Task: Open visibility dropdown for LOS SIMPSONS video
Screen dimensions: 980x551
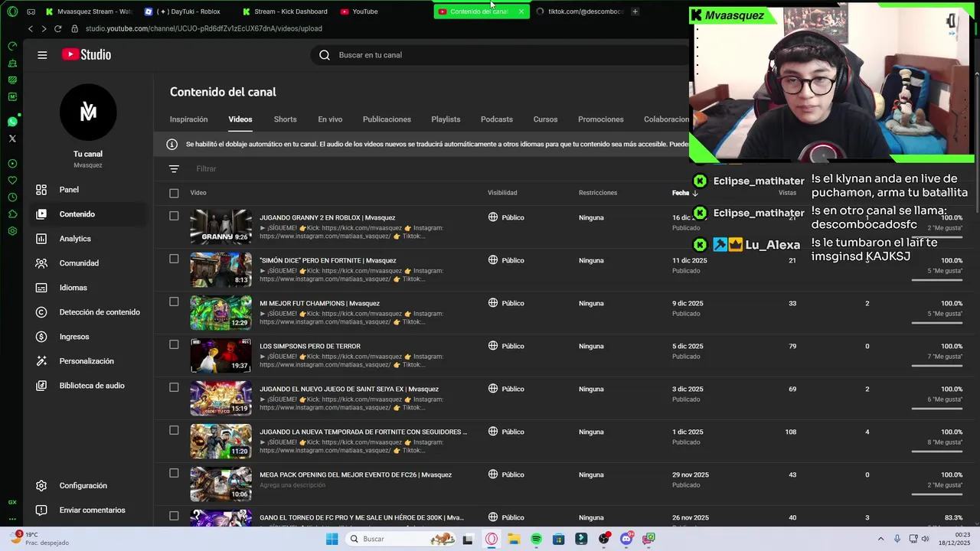Action: (x=506, y=346)
